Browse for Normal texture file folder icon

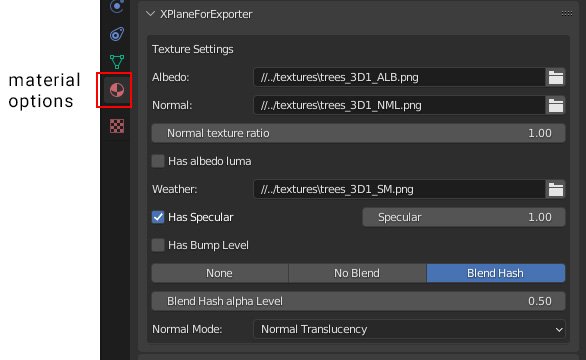556,105
